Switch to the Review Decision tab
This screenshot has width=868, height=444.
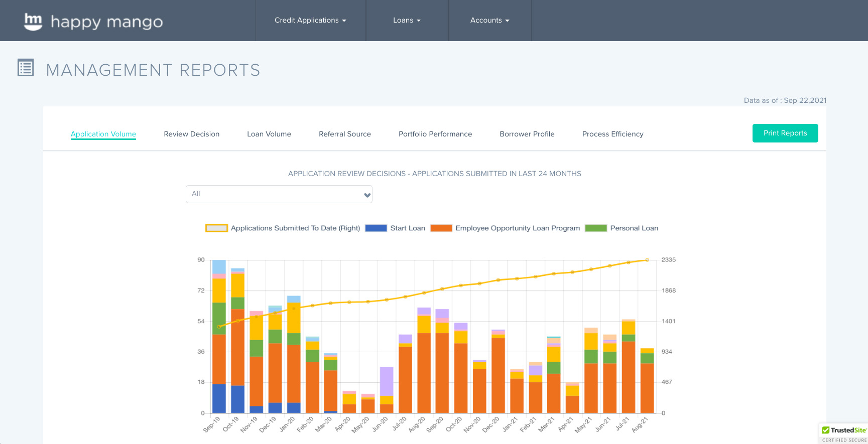191,134
